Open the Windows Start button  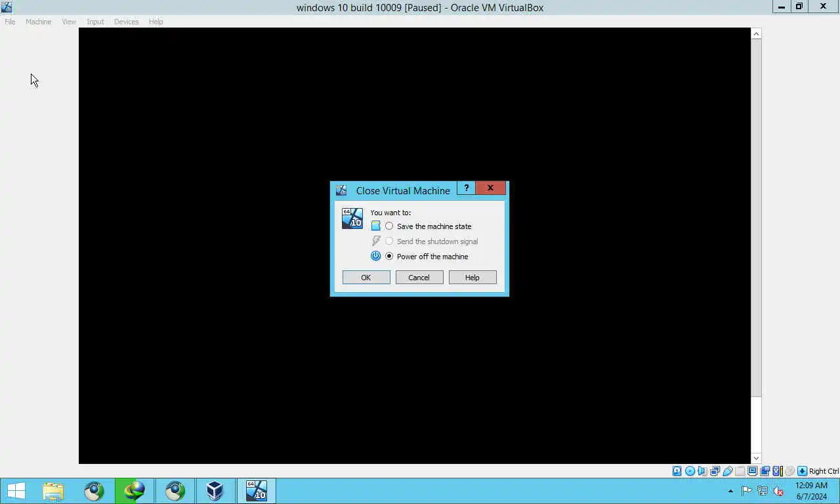click(16, 491)
